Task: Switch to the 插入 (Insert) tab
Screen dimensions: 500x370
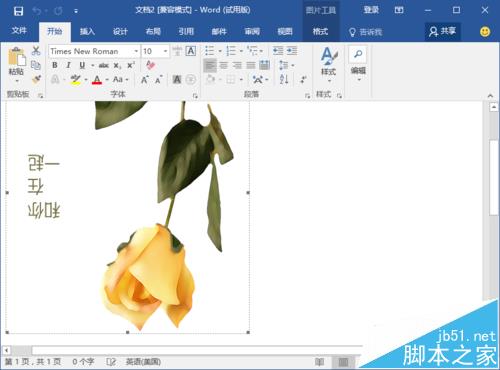Action: click(x=87, y=31)
